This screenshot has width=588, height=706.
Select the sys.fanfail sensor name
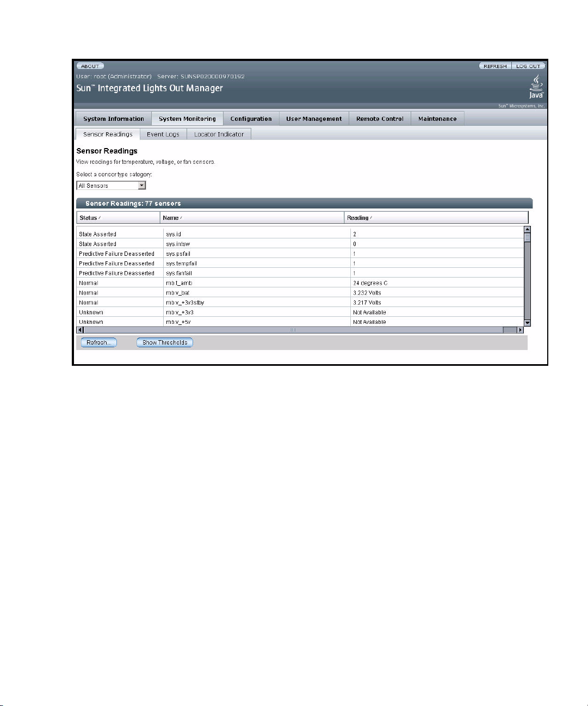pos(179,273)
